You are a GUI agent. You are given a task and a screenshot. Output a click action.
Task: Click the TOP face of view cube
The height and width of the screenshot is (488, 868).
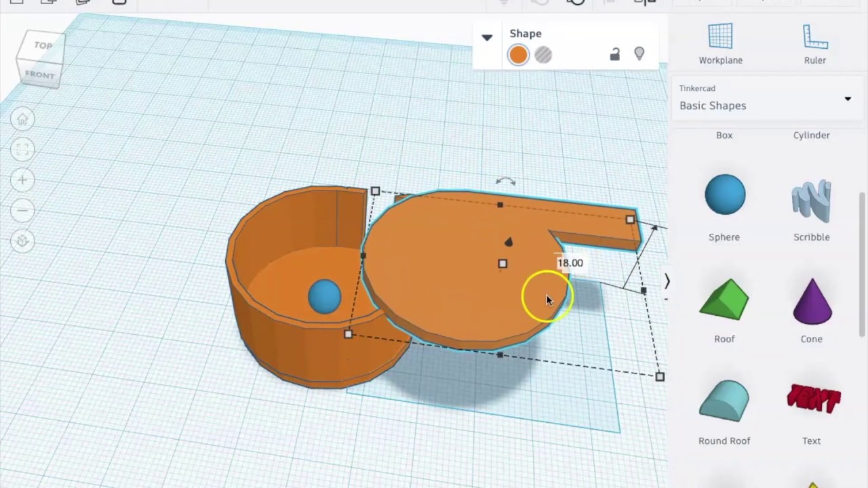pyautogui.click(x=43, y=45)
